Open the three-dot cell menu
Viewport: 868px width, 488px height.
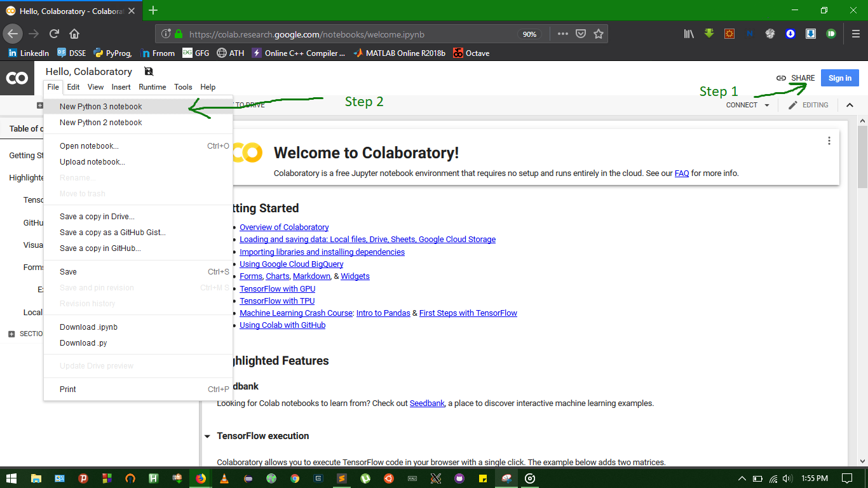pos(829,141)
